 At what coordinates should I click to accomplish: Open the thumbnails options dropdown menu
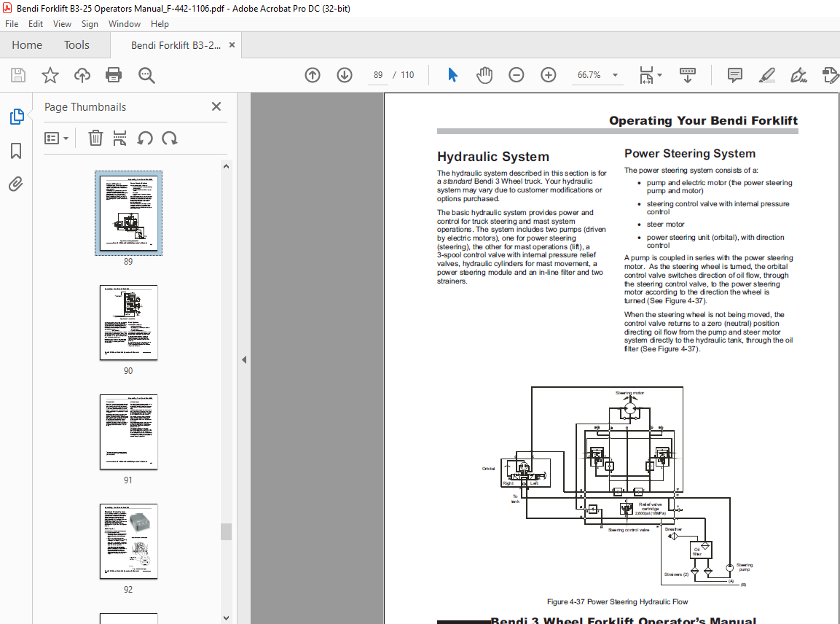[x=56, y=139]
